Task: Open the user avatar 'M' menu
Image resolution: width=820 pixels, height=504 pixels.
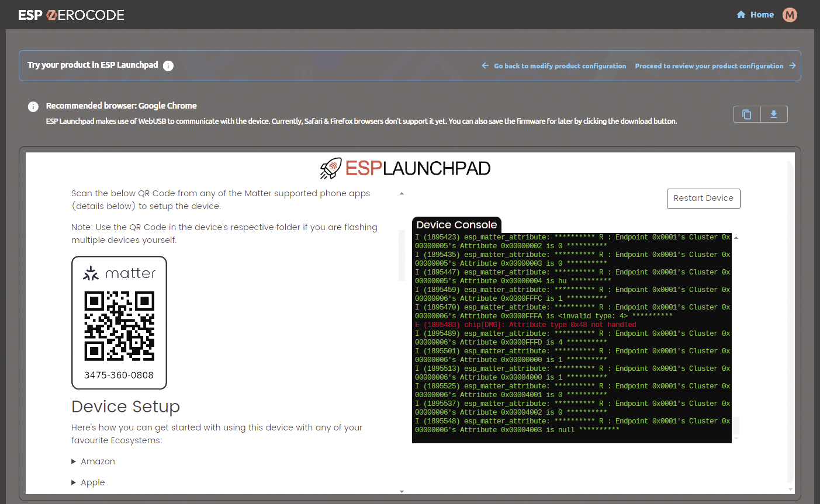Action: point(790,15)
